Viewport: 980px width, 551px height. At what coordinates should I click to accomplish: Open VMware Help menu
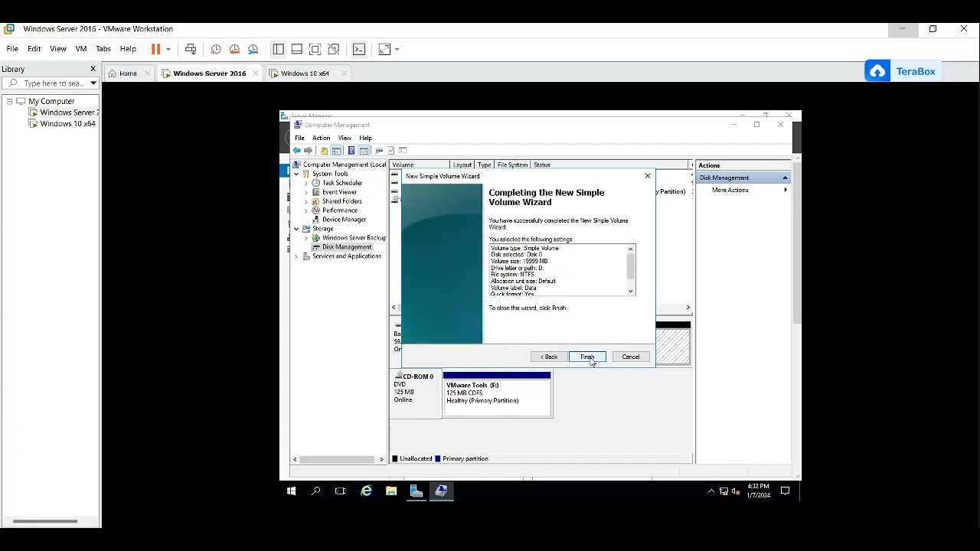pyautogui.click(x=128, y=49)
